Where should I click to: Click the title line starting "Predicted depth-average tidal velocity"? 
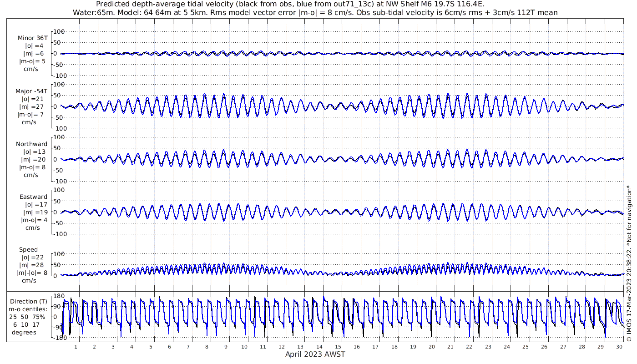click(x=290, y=4)
